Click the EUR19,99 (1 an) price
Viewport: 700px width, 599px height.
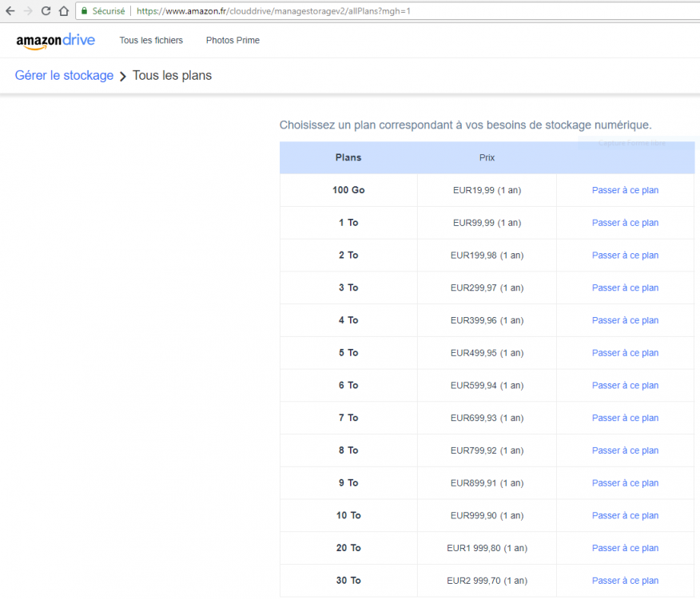[x=487, y=191]
